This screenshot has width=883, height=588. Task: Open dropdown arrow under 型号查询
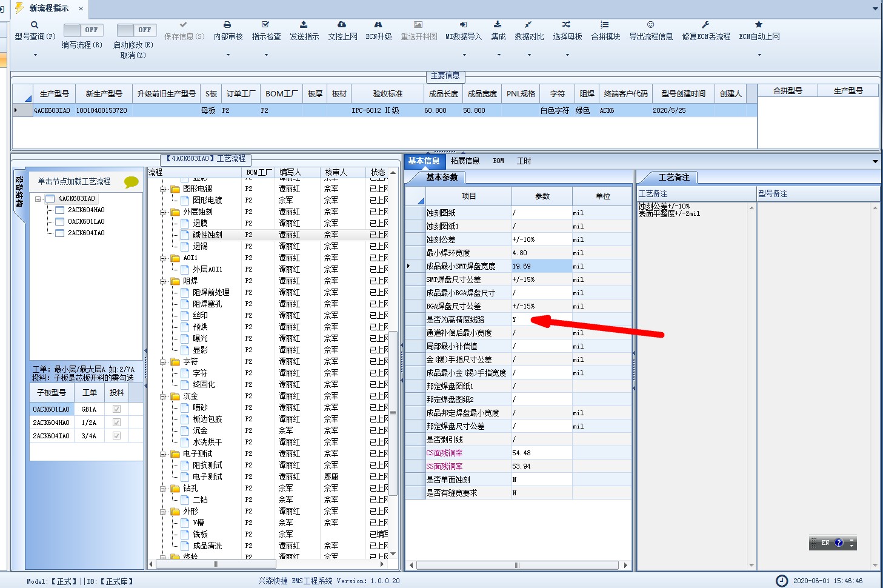(35, 55)
